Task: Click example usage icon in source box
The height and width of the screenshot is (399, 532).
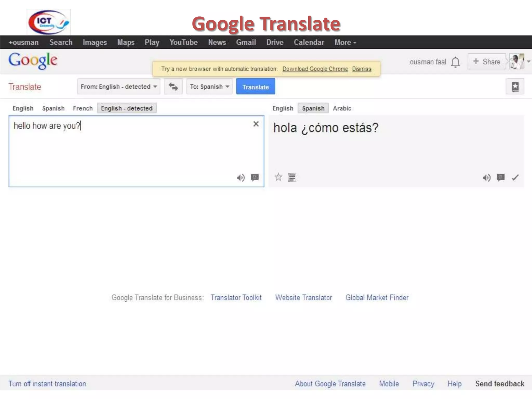Action: (x=255, y=177)
